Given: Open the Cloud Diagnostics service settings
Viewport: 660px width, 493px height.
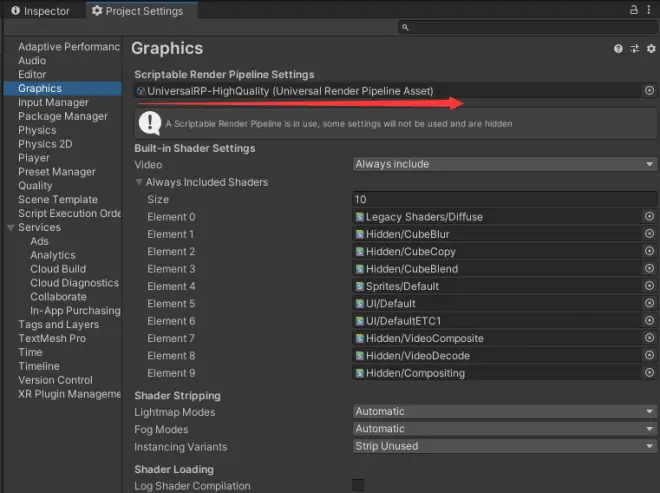Looking at the screenshot, I should (x=75, y=283).
